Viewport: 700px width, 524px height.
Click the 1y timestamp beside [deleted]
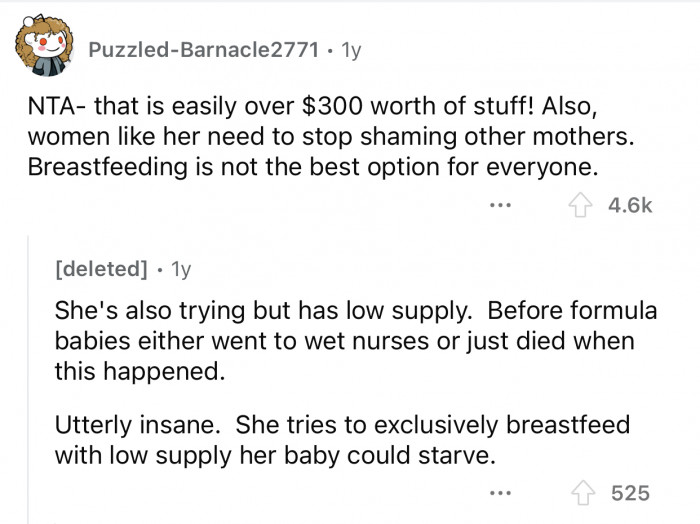pyautogui.click(x=182, y=270)
